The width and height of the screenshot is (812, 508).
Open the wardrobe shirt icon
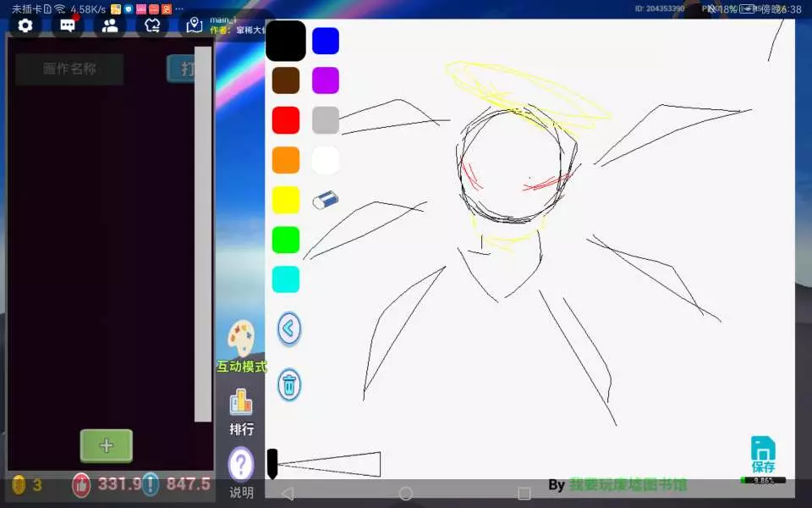pos(152,25)
